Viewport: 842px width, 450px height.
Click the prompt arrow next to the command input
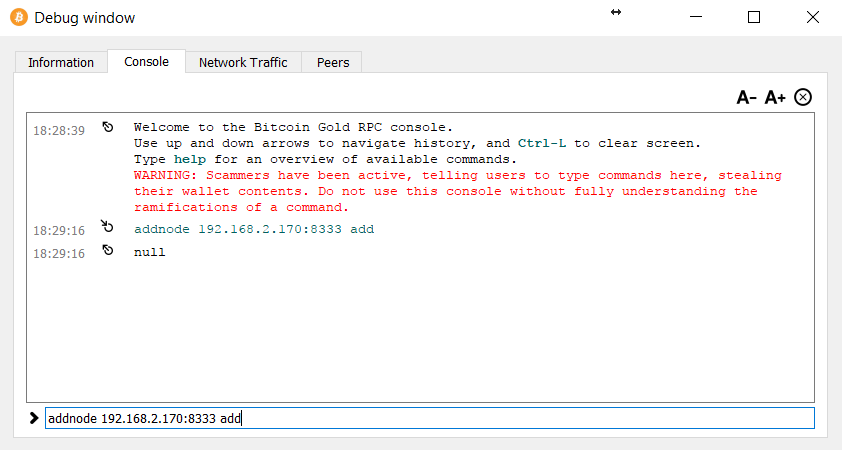(34, 418)
